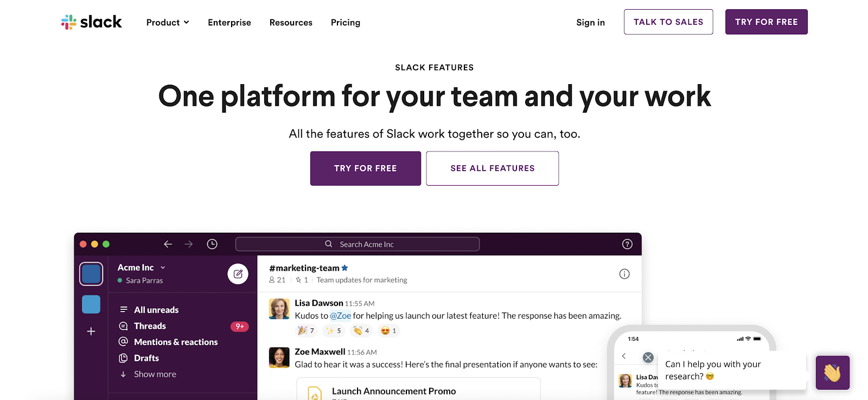Click the back chevron on phone mockup
Screen dimensions: 868x400
[624, 356]
